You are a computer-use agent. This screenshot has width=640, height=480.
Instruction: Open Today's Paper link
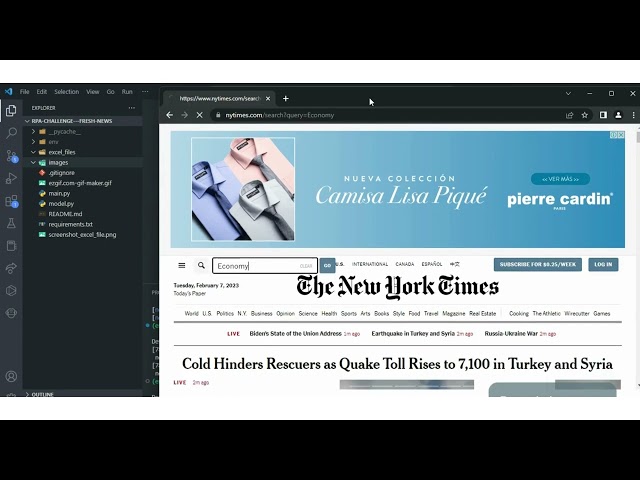pyautogui.click(x=190, y=293)
